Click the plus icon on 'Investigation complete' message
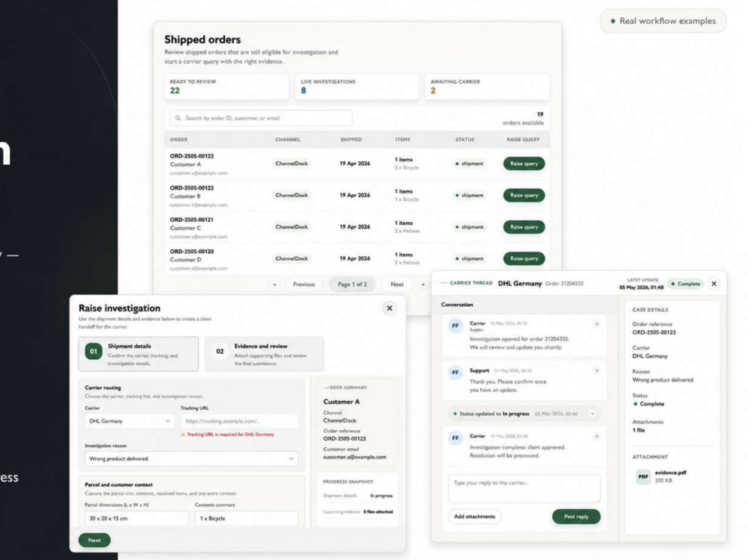This screenshot has width=747, height=560. 596,436
